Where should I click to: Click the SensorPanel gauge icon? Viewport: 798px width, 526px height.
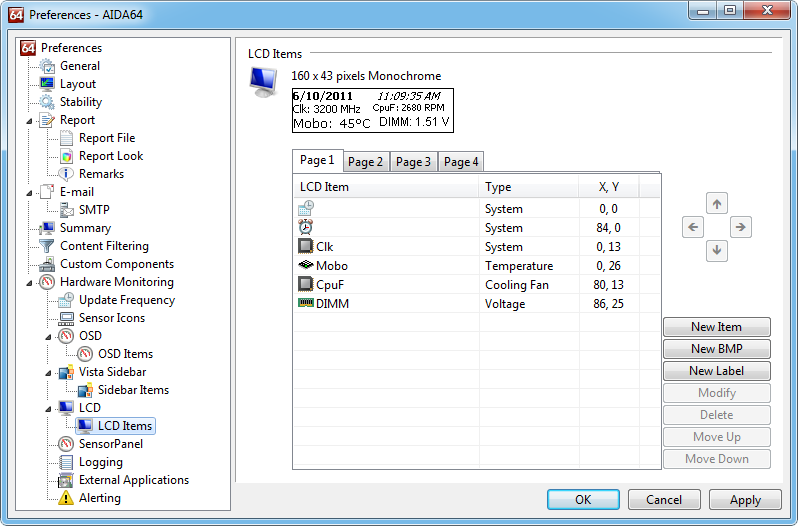coord(66,444)
